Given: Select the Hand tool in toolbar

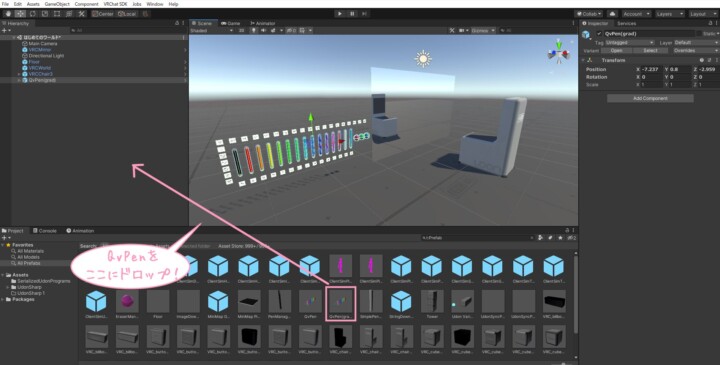Looking at the screenshot, I should (x=8, y=14).
